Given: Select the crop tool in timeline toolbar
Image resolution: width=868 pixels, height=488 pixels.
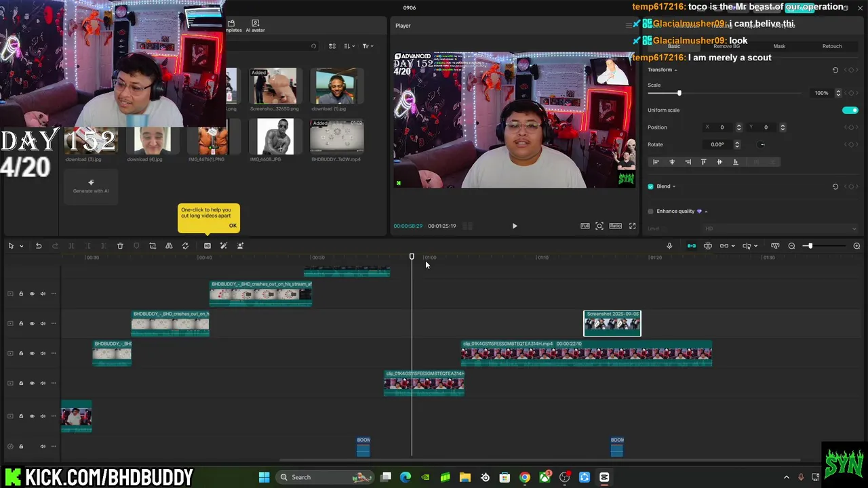Looking at the screenshot, I should coord(153,246).
